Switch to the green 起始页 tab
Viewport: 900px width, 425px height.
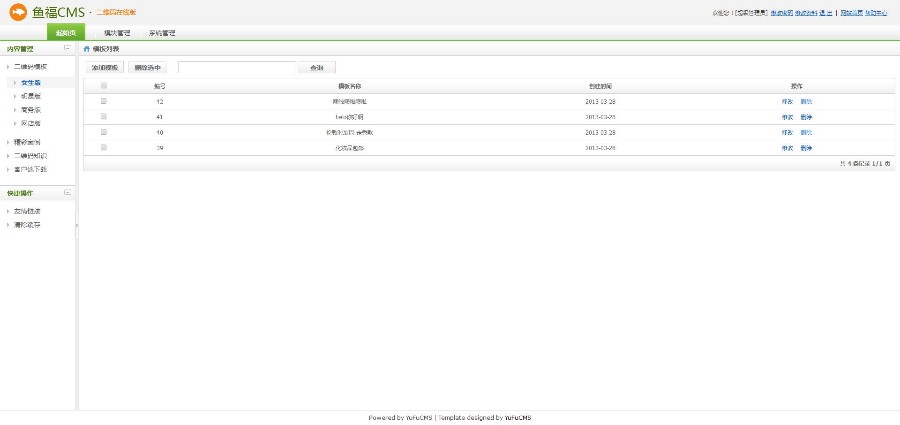coord(65,33)
